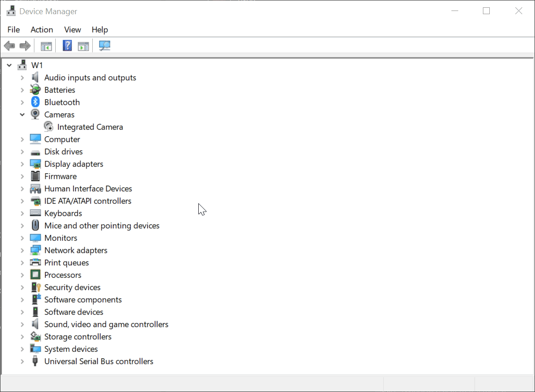This screenshot has width=535, height=392.
Task: Click the Human Interface Devices icon
Action: tap(35, 189)
